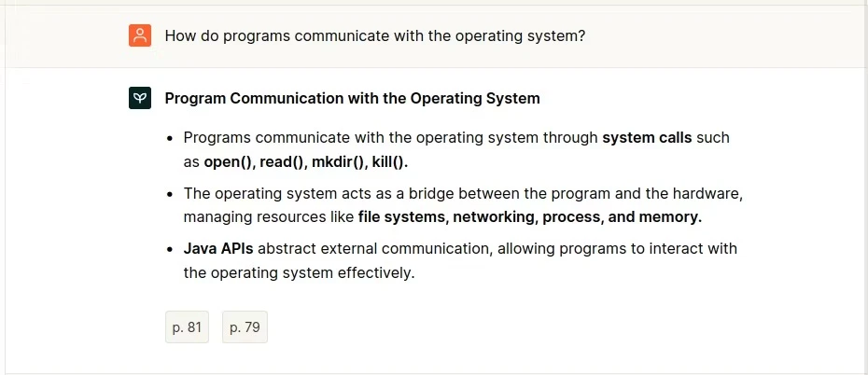
Task: Click the bold 'Java APIs' text
Action: [x=218, y=249]
